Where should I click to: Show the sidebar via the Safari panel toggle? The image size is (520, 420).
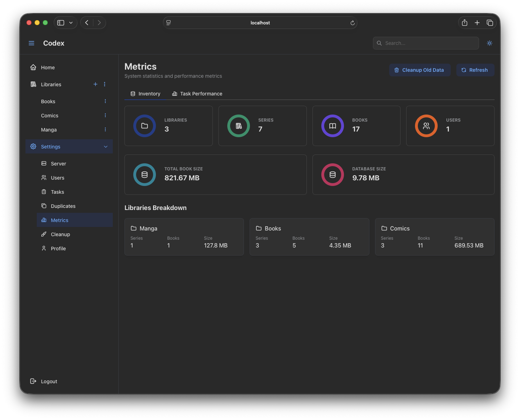60,22
